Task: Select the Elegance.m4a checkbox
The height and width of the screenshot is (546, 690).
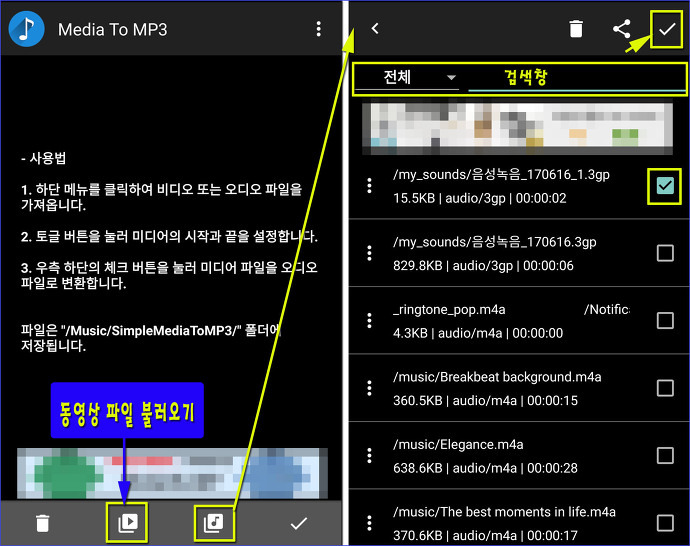Action: (x=665, y=455)
